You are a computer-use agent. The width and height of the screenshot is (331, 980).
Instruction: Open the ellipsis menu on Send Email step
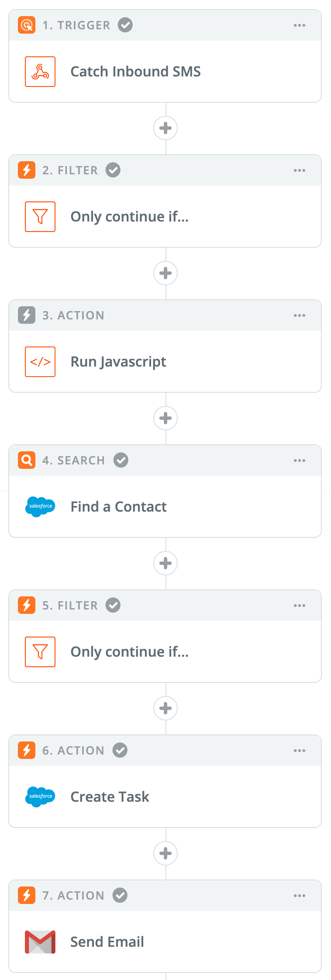(x=300, y=895)
